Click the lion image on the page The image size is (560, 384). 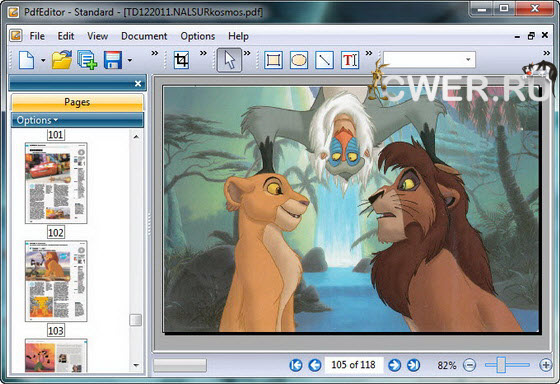351,209
